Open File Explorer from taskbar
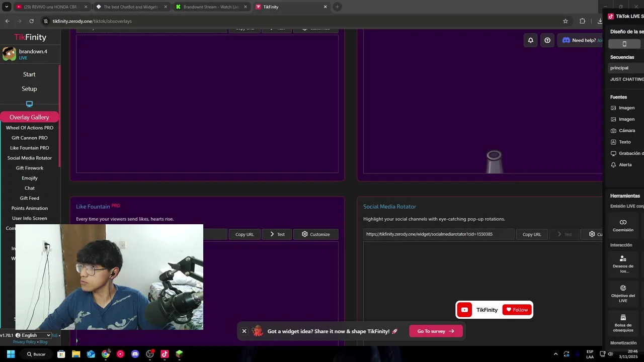Viewport: 644px width, 362px height. point(76,354)
